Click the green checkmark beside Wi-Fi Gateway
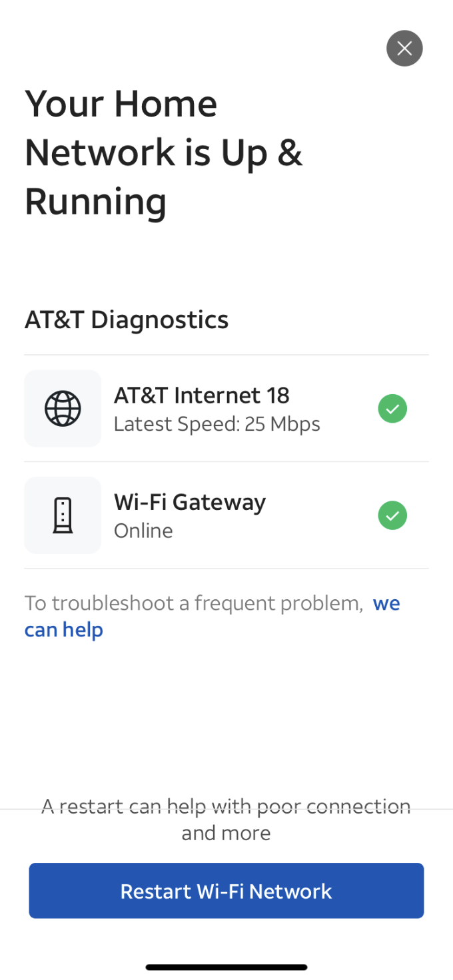 coord(392,515)
